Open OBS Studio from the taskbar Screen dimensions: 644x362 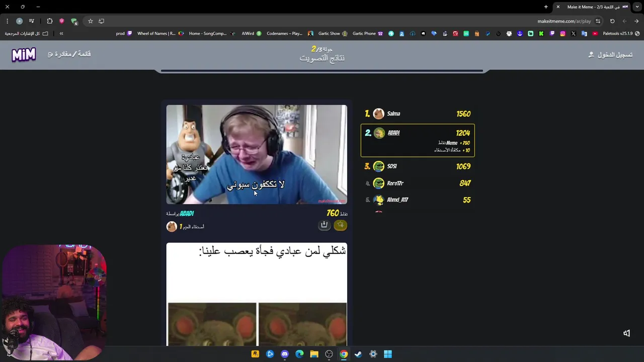click(329, 354)
